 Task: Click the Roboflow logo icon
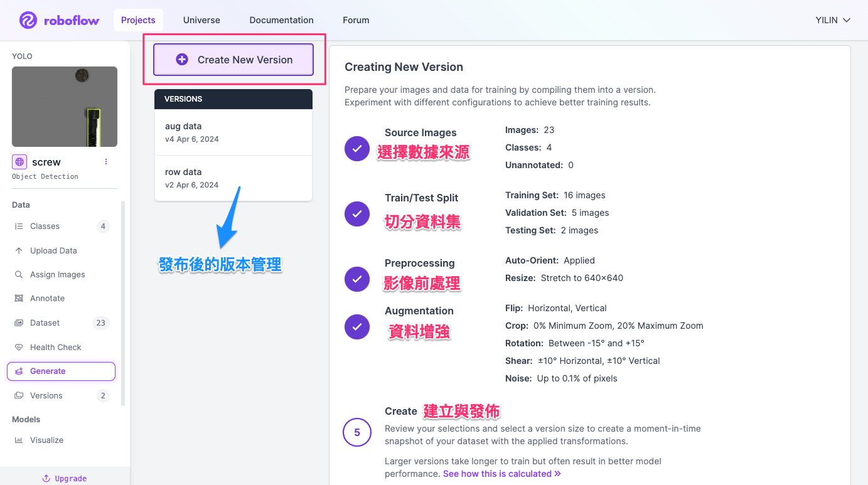(x=28, y=20)
